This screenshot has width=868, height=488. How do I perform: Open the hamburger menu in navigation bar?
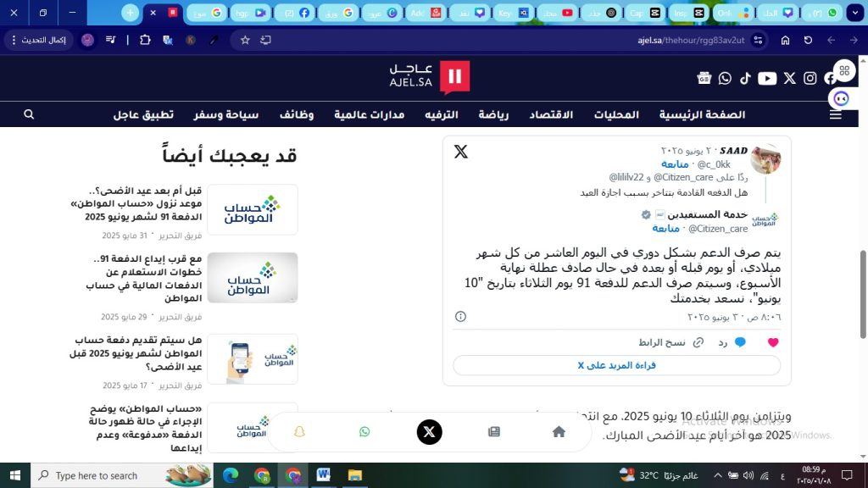coord(836,114)
